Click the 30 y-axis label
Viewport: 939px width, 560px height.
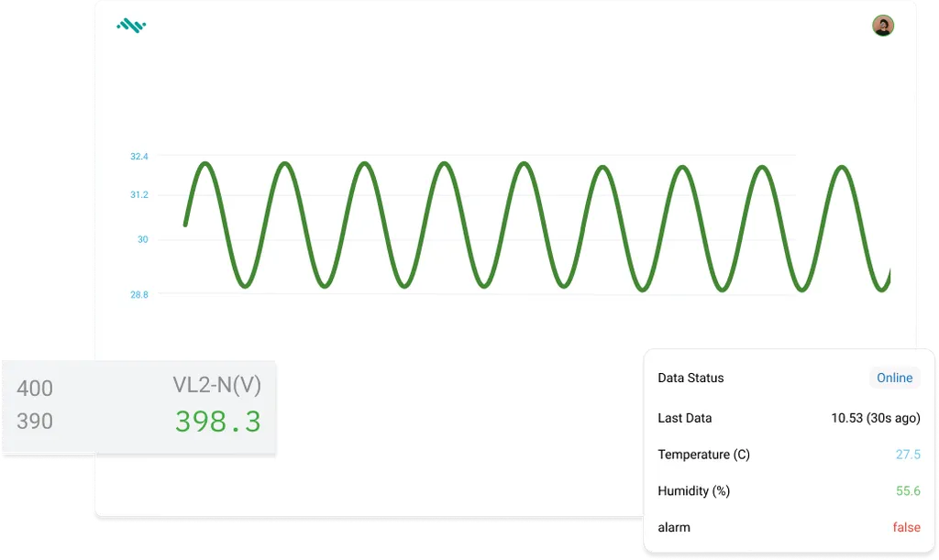point(142,239)
